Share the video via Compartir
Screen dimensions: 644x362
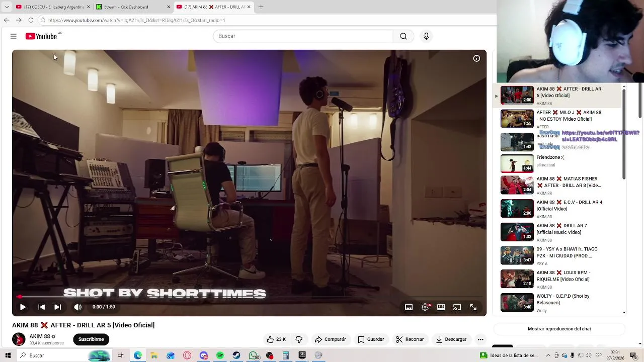coord(330,339)
